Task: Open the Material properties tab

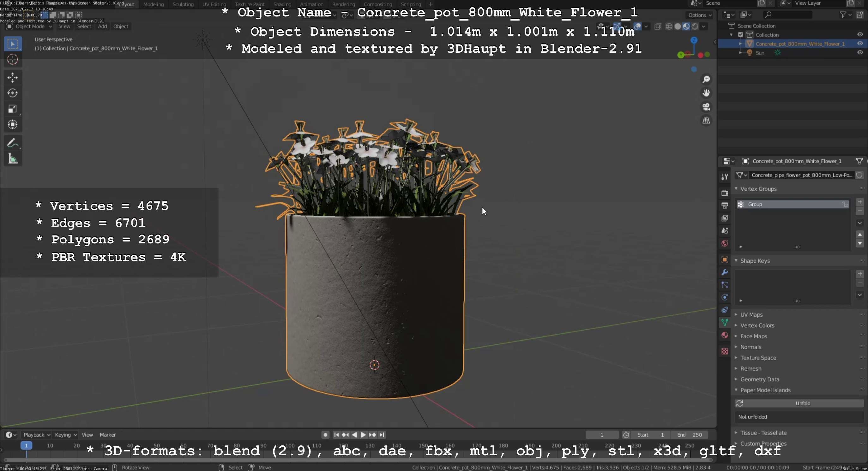Action: coord(725,335)
